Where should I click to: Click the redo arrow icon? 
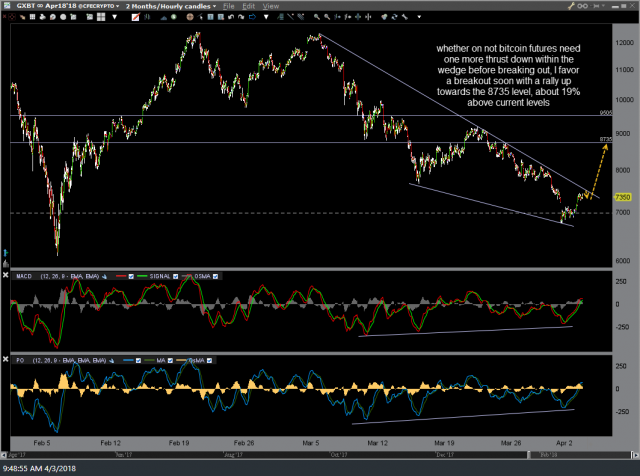[x=241, y=17]
